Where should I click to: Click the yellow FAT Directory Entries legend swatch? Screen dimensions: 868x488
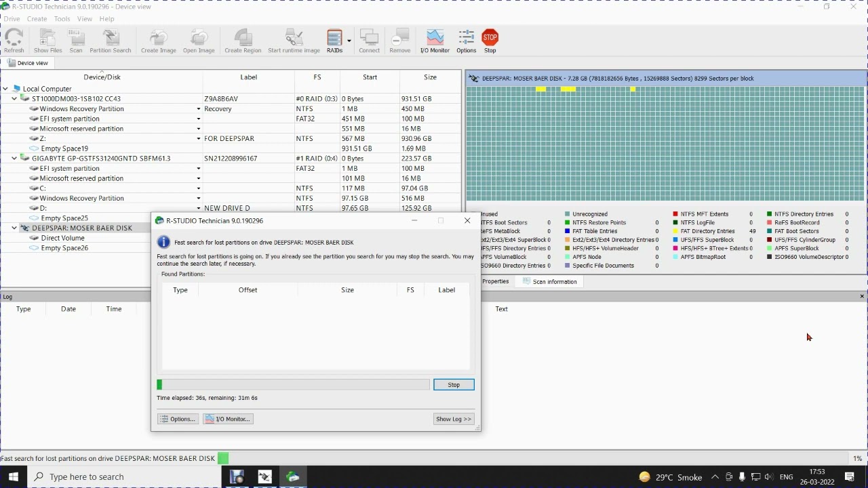tap(676, 231)
